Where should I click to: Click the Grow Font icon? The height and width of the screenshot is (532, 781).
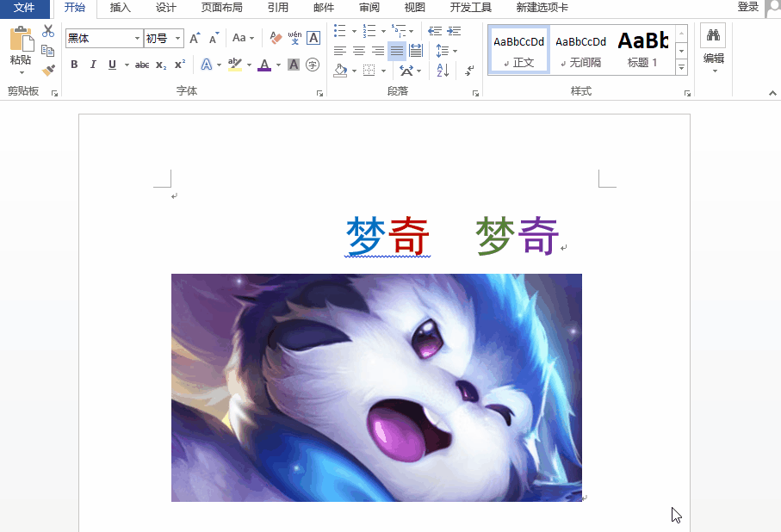click(195, 38)
